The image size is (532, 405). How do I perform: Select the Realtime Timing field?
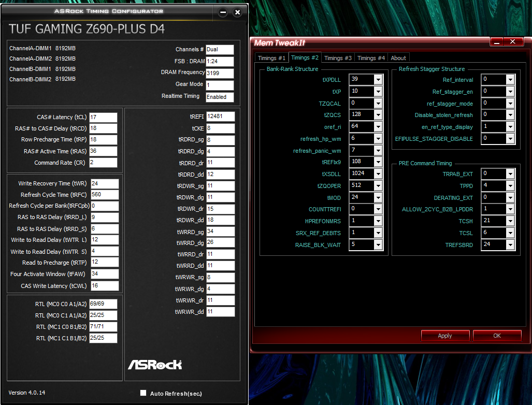tap(220, 97)
